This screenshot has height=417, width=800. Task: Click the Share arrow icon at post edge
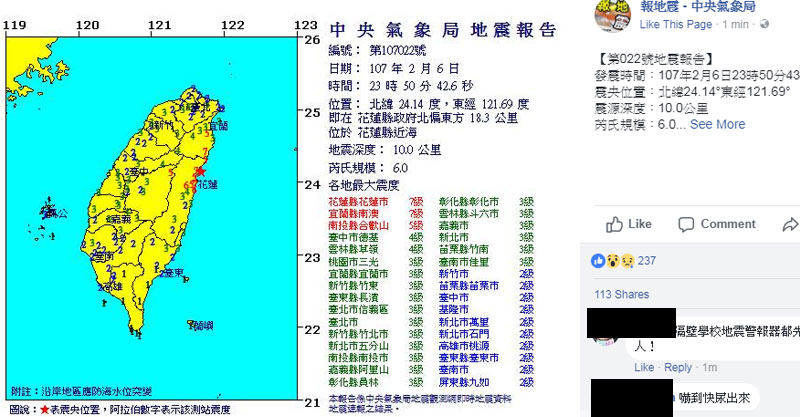point(790,224)
